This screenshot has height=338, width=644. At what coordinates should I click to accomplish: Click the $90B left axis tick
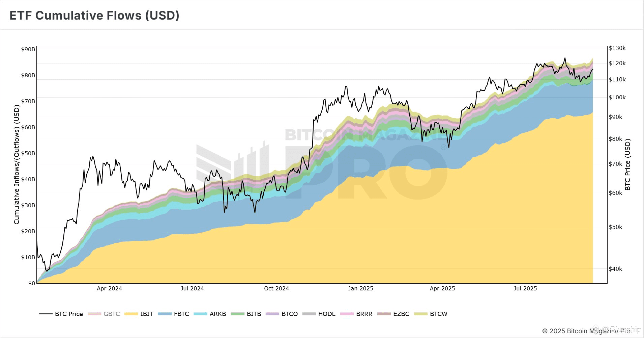click(x=28, y=49)
